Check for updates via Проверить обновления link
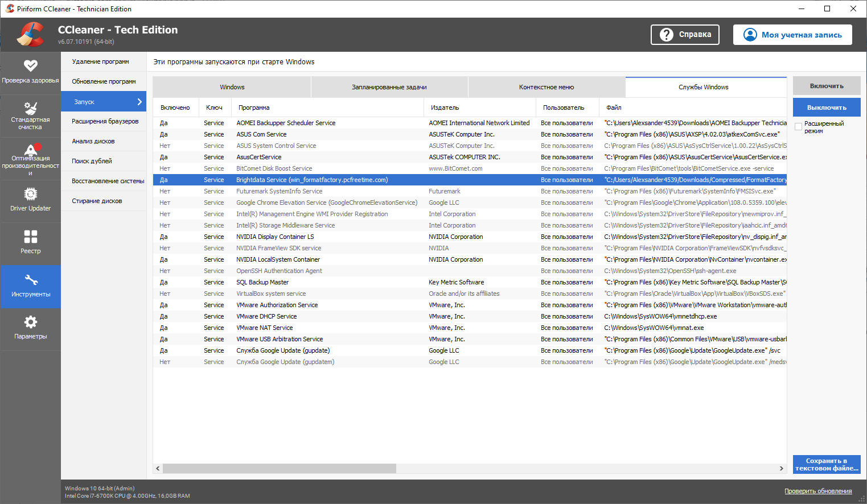Image resolution: width=867 pixels, height=504 pixels. 817,491
